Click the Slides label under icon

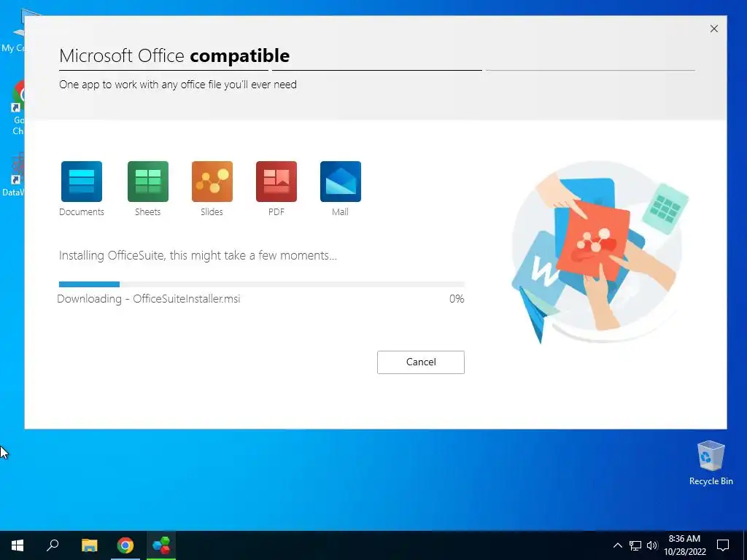(x=212, y=212)
